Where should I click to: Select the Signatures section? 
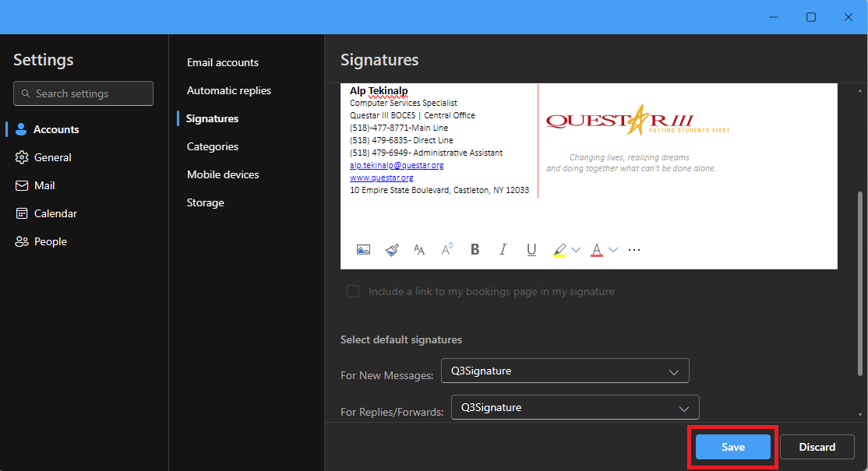click(212, 118)
